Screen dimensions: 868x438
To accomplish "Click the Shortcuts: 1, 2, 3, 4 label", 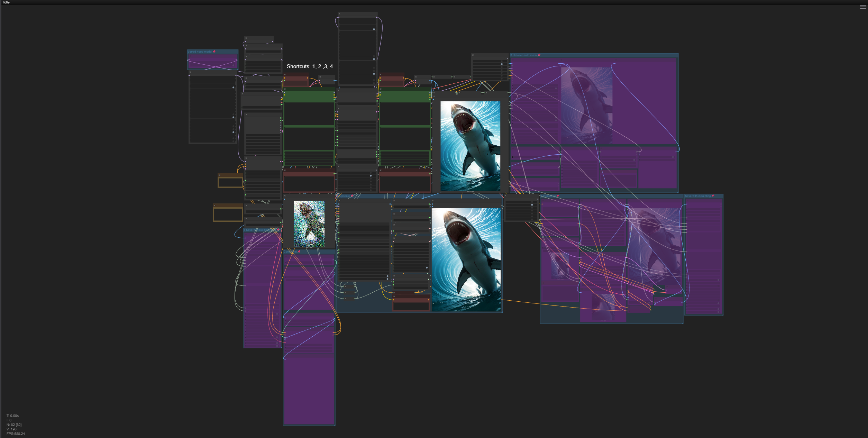I will point(310,66).
